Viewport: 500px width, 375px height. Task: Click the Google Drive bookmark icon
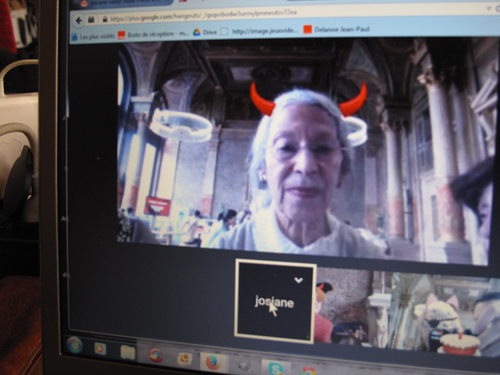click(197, 32)
